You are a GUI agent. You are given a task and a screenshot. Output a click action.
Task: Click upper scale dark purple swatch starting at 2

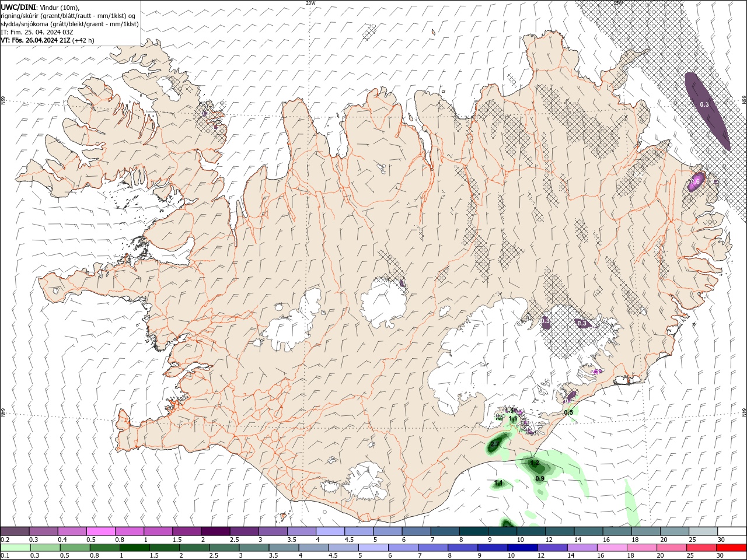click(x=215, y=531)
